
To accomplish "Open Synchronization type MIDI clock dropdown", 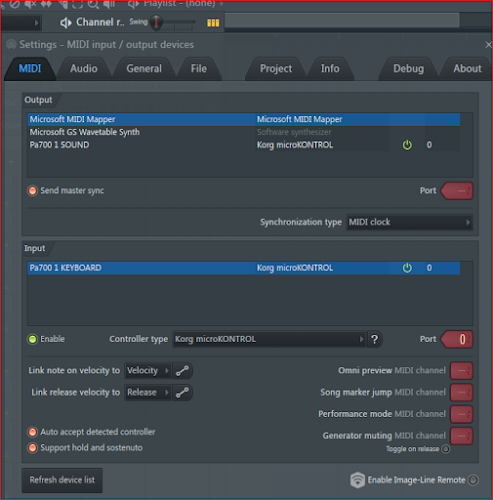I will 409,222.
